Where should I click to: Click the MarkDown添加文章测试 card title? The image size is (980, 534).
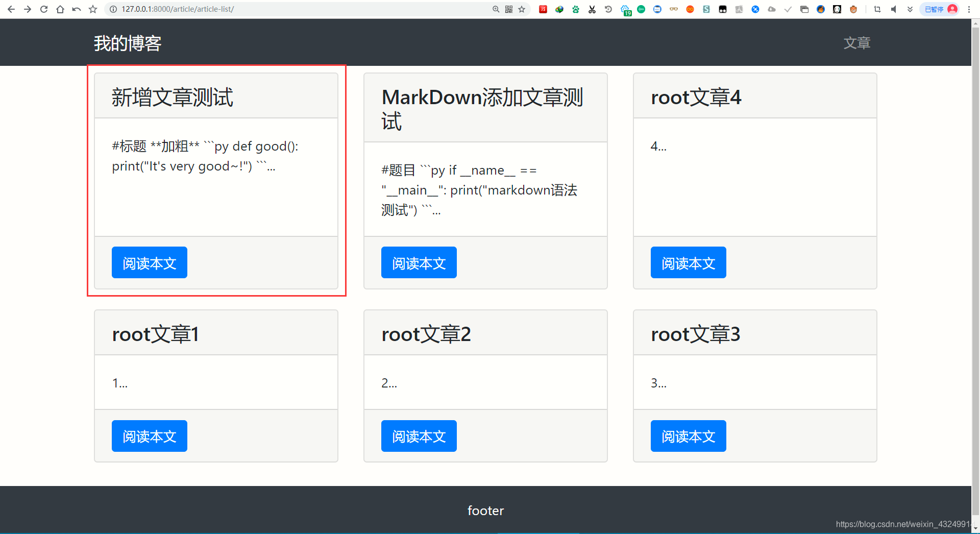pyautogui.click(x=482, y=109)
